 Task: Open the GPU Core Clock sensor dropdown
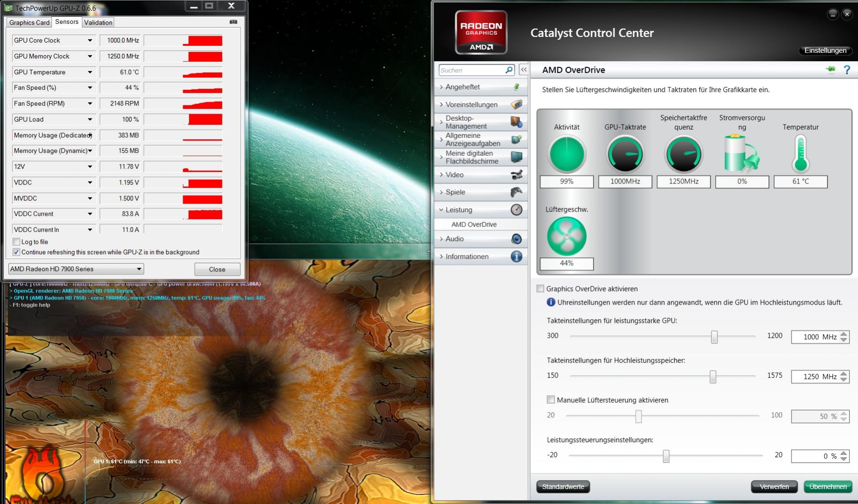pyautogui.click(x=90, y=41)
